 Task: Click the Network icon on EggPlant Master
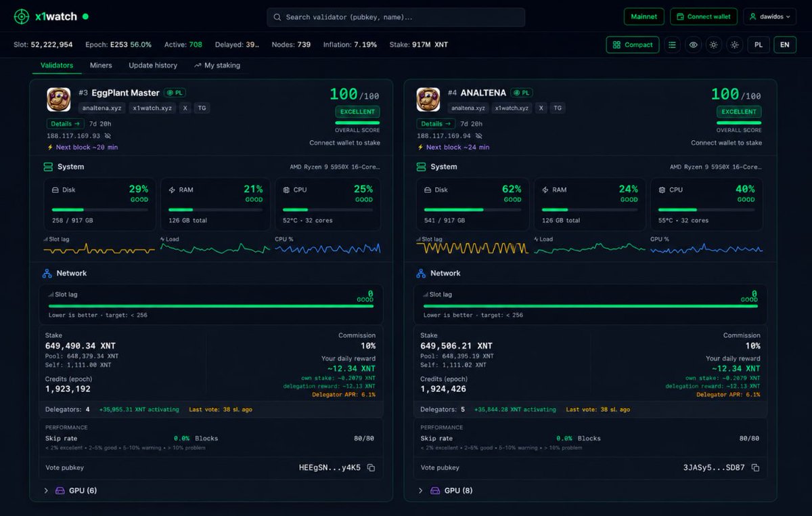pyautogui.click(x=47, y=274)
